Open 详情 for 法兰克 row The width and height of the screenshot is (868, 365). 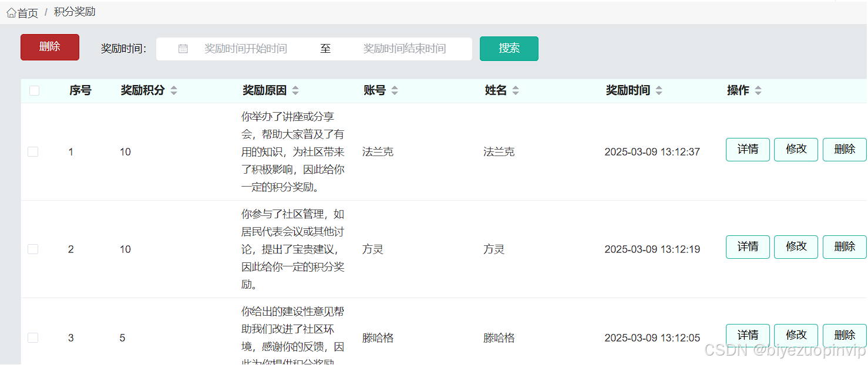click(x=748, y=150)
